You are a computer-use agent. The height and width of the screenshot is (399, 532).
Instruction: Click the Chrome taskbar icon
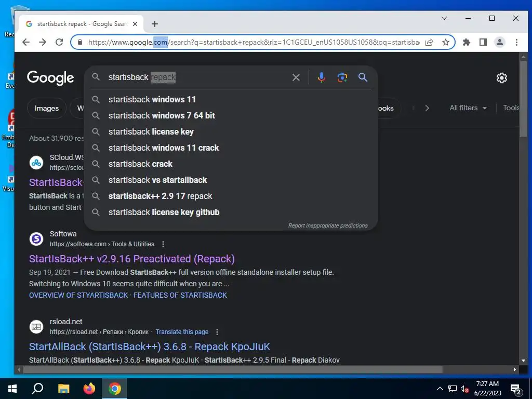click(x=115, y=389)
